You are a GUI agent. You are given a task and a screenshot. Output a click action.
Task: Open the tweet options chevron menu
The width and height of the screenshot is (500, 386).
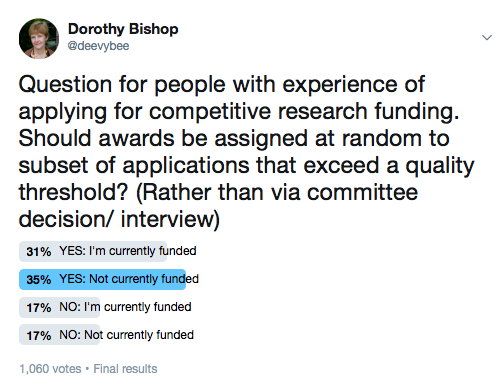pyautogui.click(x=487, y=37)
